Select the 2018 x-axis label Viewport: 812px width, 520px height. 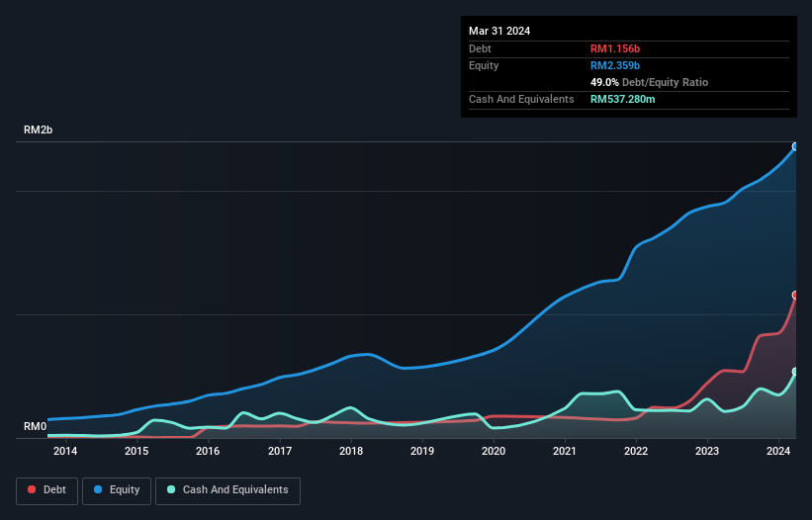point(350,452)
